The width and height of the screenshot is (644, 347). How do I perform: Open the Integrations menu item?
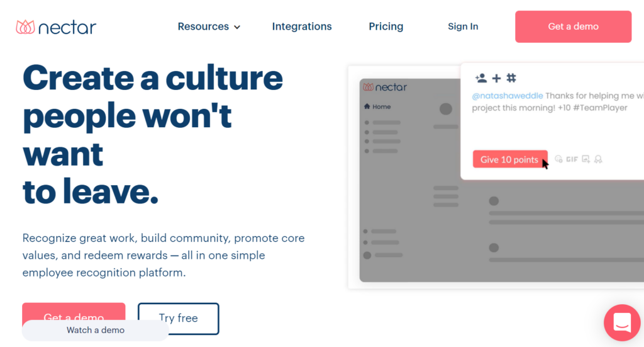tap(302, 26)
